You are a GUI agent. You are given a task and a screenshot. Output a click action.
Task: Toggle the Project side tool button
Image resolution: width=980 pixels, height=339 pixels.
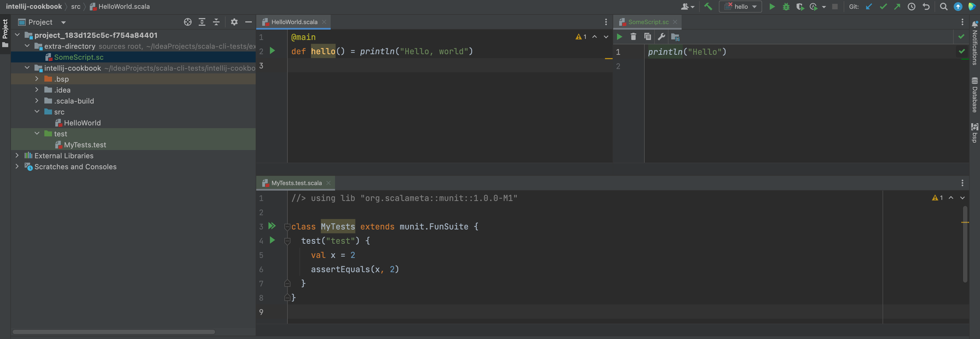tap(5, 33)
